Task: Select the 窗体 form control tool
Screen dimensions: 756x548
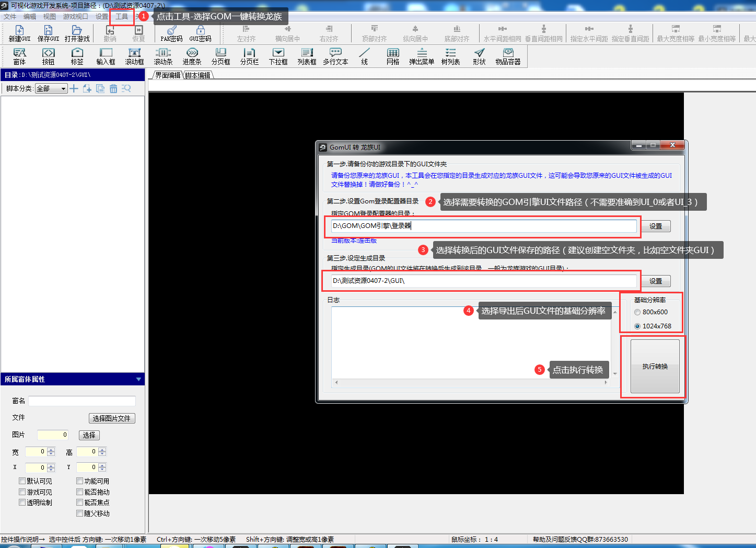Action: [x=19, y=56]
